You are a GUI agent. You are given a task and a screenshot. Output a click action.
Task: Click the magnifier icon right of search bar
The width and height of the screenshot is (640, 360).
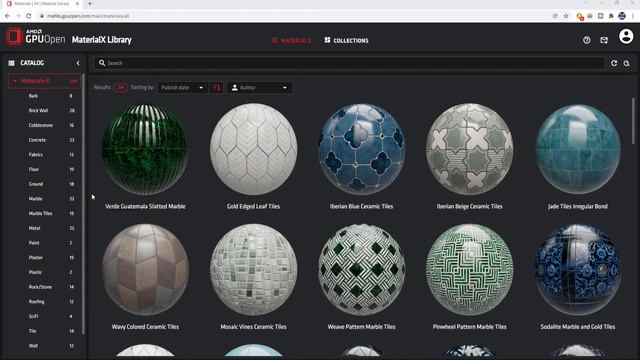[627, 63]
